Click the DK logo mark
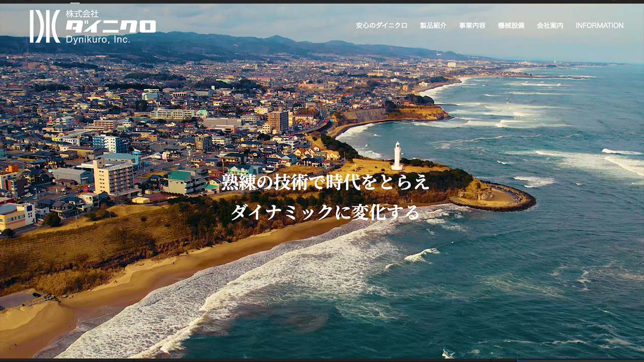The image size is (644, 362). pyautogui.click(x=44, y=26)
